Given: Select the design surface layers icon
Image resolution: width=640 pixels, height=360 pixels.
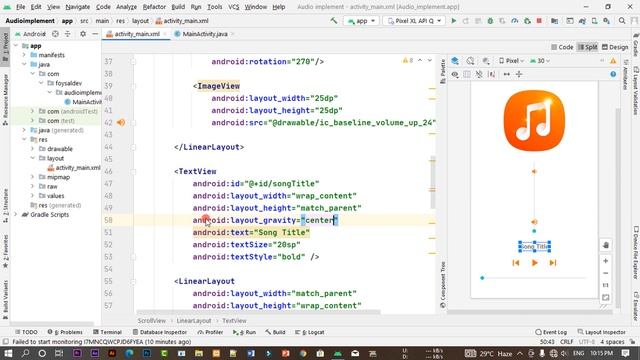Looking at the screenshot, I should coord(455,61).
